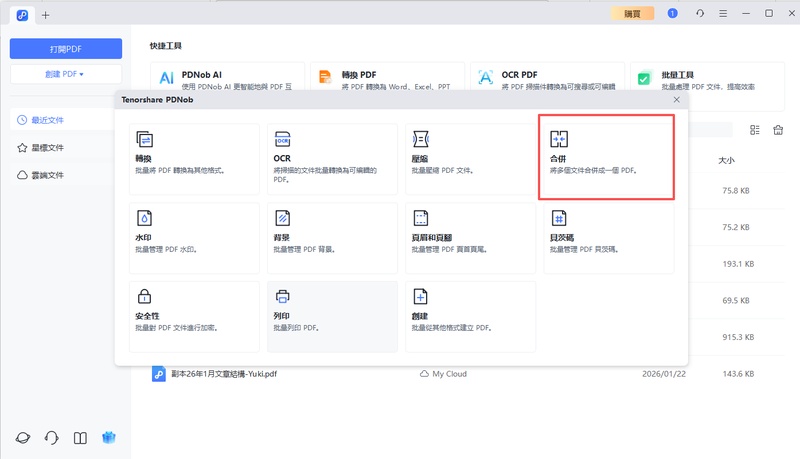The width and height of the screenshot is (800, 459).
Task: Open the 安全性 (Security) encryption tool
Action: 194,314
